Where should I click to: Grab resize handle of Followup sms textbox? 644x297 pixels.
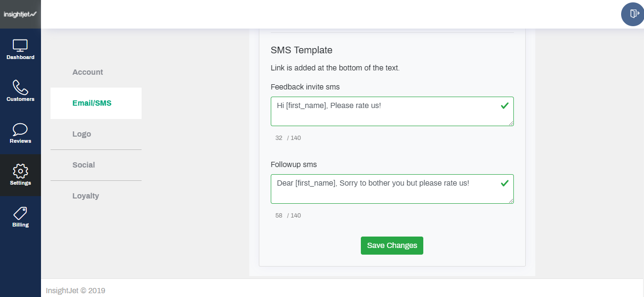point(511,201)
